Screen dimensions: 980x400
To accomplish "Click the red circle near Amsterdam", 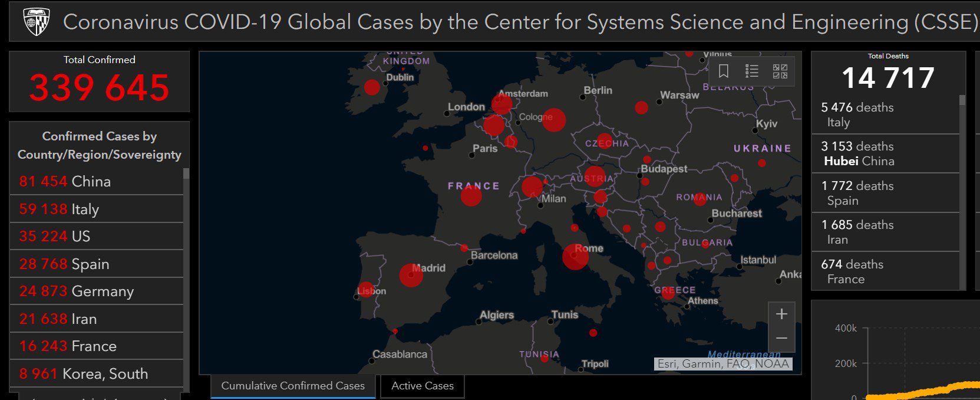I will pos(502,104).
